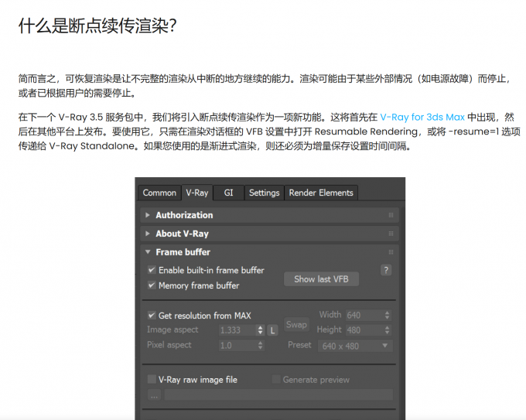Click the Image aspect spinner arrows
This screenshot has width=526, height=420.
coord(261,330)
